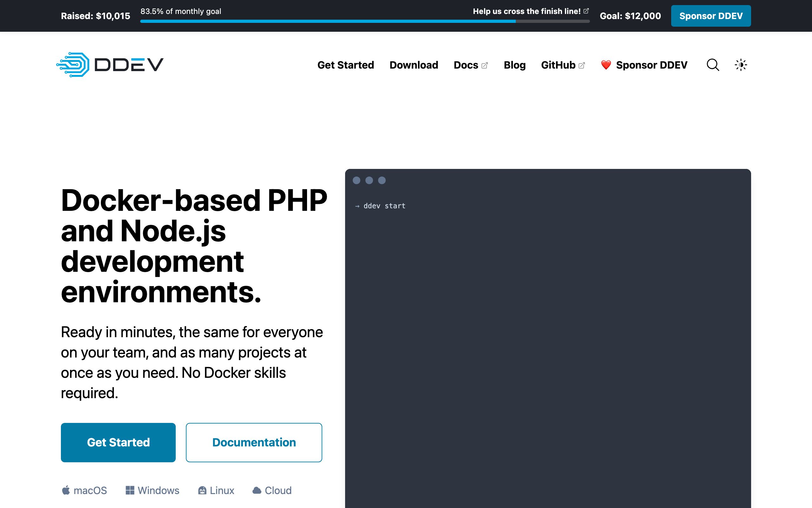
Task: Open the Documentation outlined button
Action: click(x=254, y=442)
